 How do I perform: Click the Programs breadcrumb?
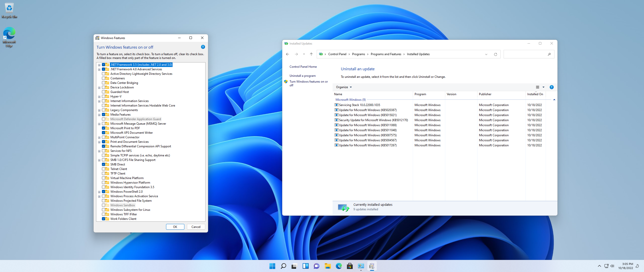[x=358, y=54]
